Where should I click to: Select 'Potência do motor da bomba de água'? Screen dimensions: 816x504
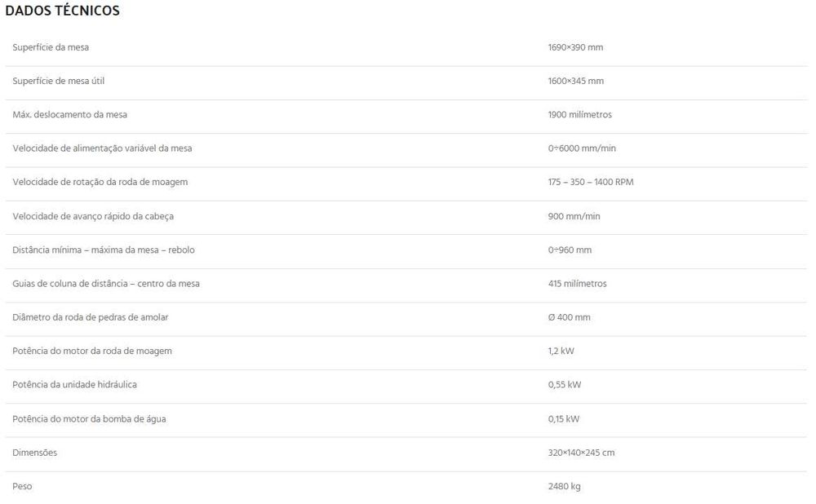pos(89,418)
